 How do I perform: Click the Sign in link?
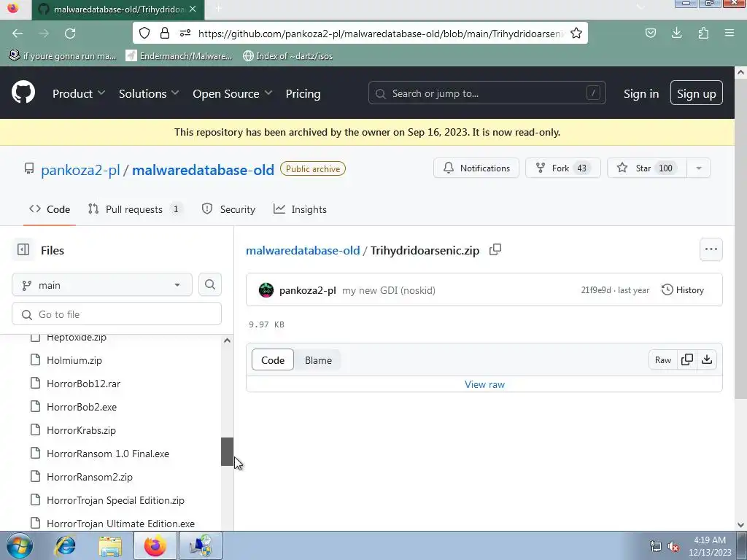(641, 93)
